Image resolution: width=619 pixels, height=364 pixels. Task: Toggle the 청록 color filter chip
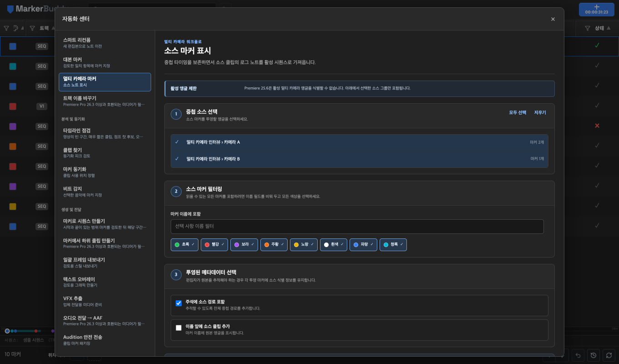click(x=393, y=245)
